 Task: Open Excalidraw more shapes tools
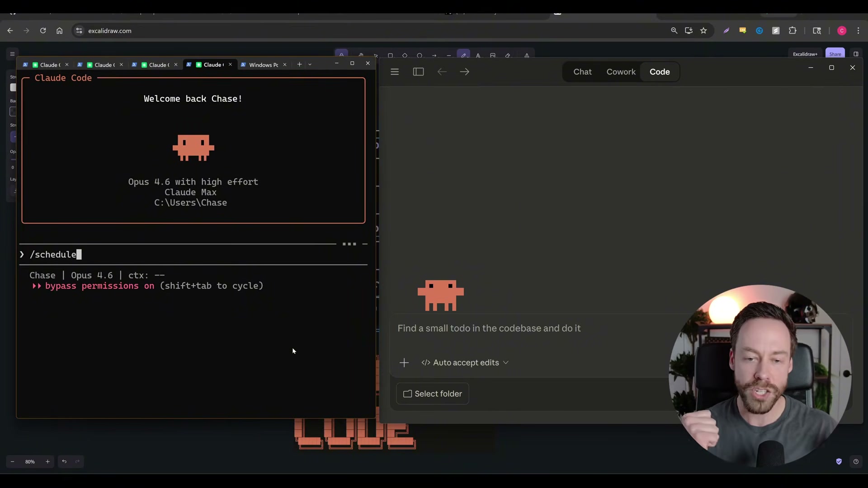pos(527,56)
